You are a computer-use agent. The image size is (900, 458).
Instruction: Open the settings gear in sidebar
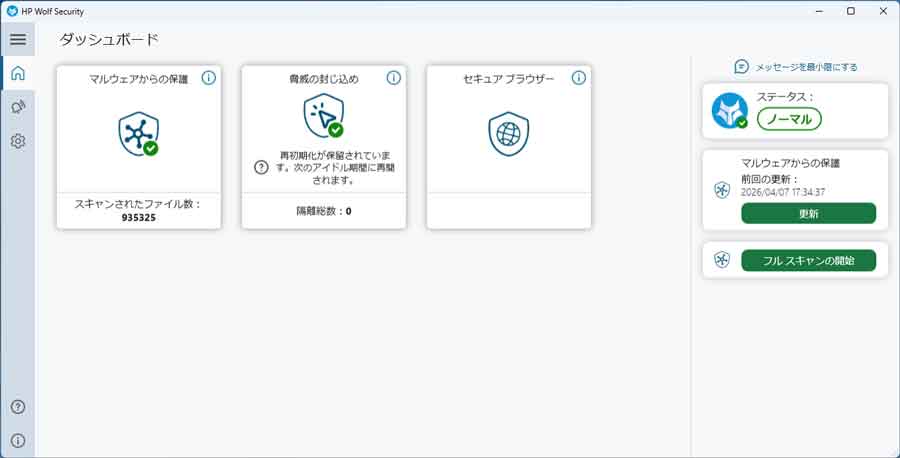click(17, 141)
